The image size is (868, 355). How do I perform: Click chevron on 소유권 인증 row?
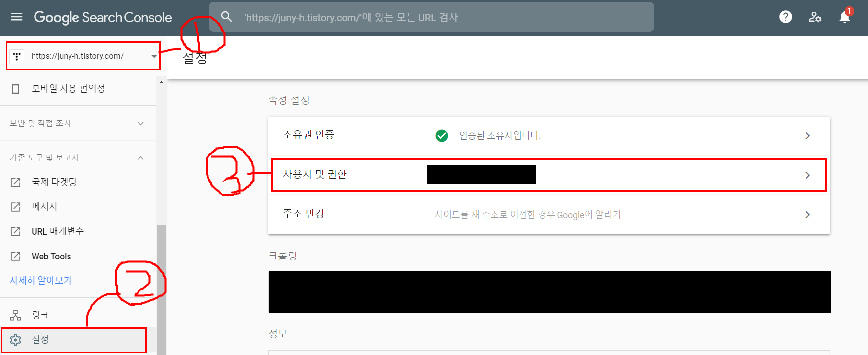(x=807, y=136)
